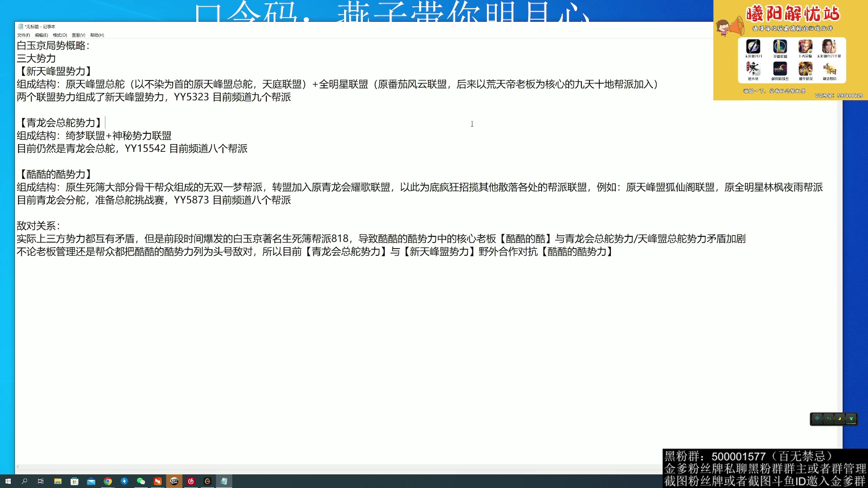Launch WeChat from the taskbar

(x=140, y=481)
